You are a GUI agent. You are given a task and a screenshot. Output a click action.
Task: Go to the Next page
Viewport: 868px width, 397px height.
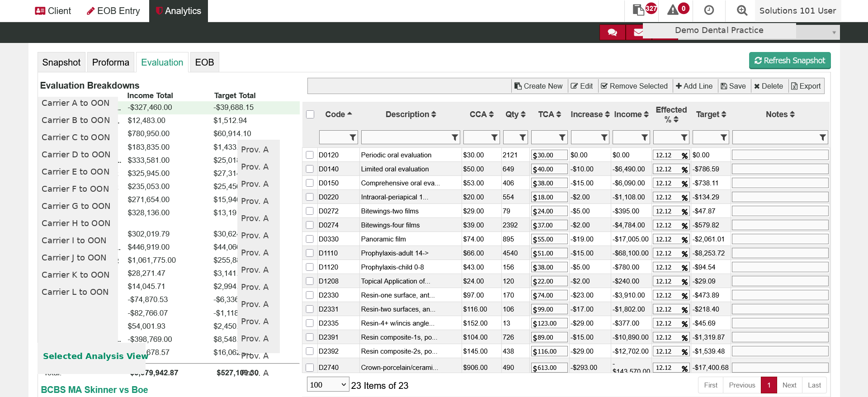[x=789, y=385]
